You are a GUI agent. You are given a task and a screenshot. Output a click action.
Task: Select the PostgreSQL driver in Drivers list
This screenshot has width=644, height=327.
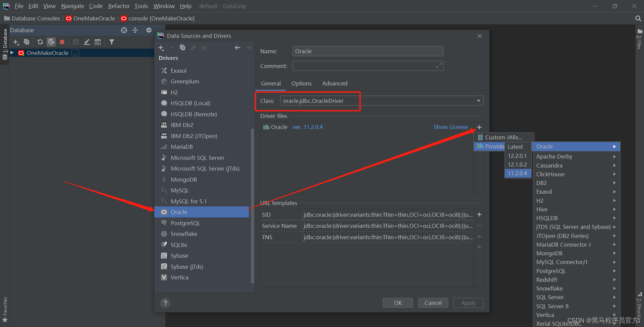[202, 223]
